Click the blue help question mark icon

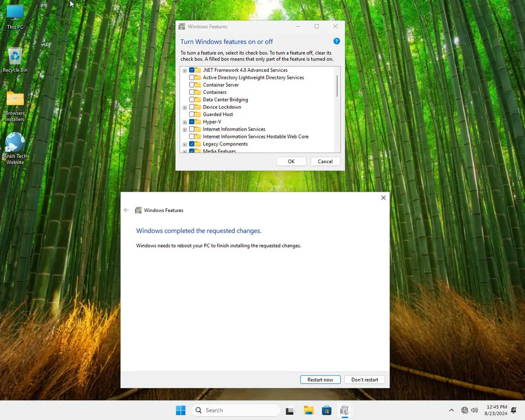click(x=337, y=41)
